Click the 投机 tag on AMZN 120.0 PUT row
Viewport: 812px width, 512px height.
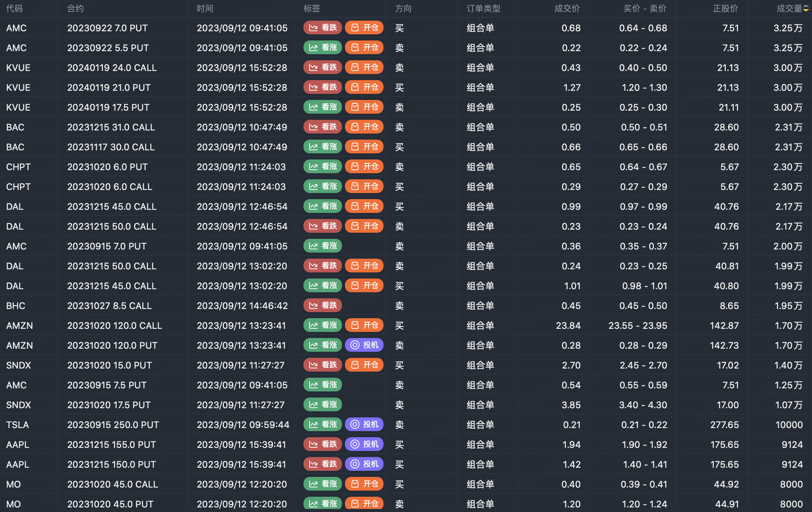tap(364, 345)
